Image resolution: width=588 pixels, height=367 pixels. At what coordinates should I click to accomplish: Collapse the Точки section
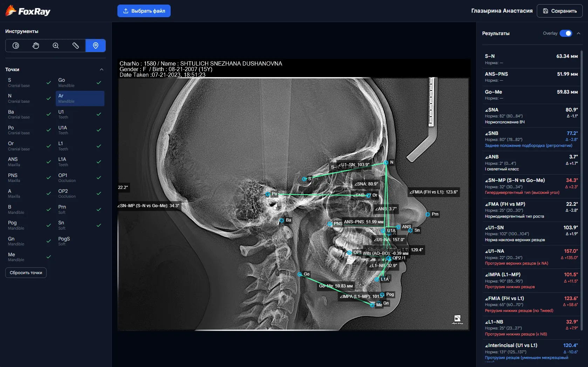click(x=102, y=69)
